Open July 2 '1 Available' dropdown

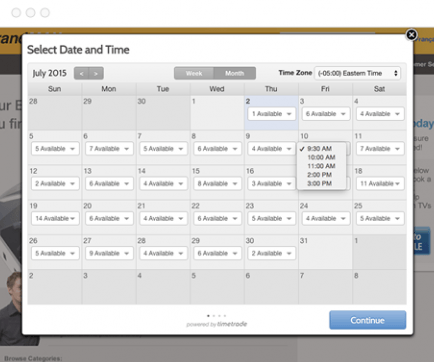point(271,114)
